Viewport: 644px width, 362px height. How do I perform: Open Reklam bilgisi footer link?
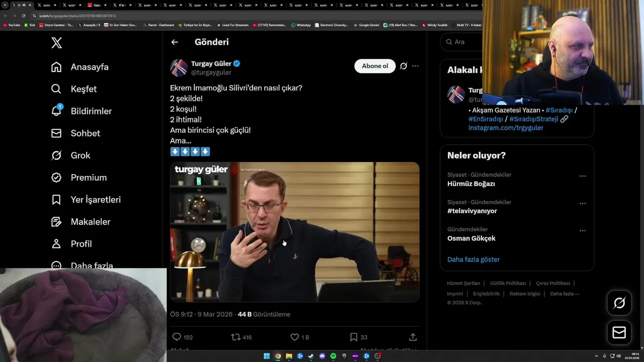pos(525,294)
